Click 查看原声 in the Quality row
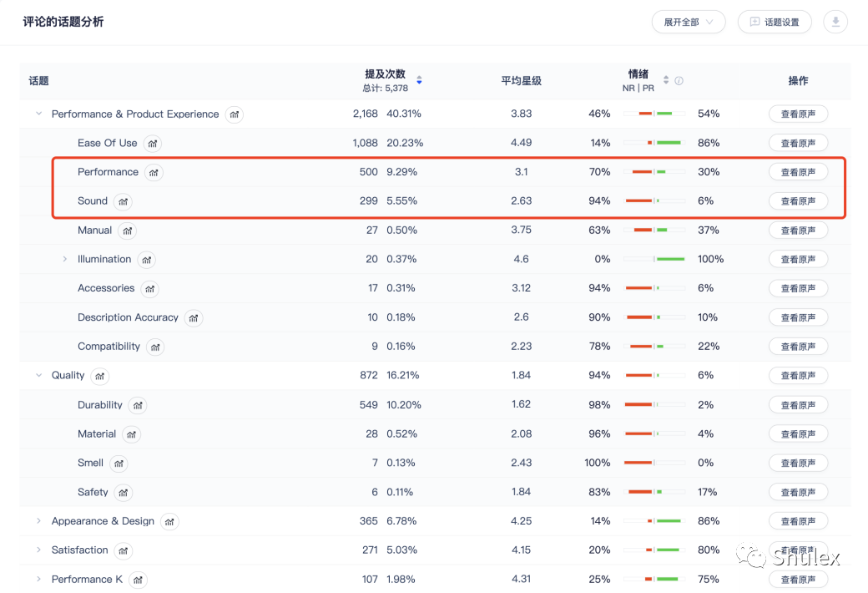The height and width of the screenshot is (593, 868). tap(798, 376)
